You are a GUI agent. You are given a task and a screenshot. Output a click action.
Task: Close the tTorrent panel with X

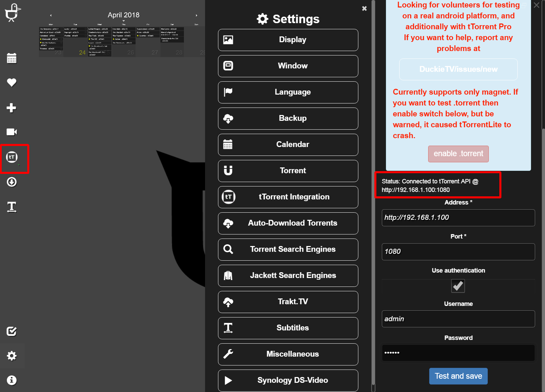pyautogui.click(x=536, y=5)
